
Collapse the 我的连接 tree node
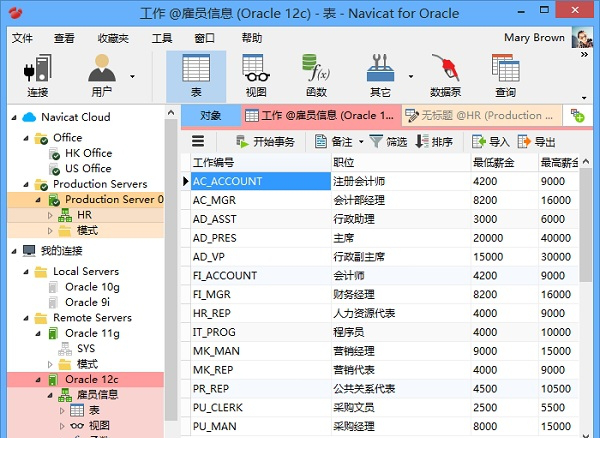click(14, 251)
